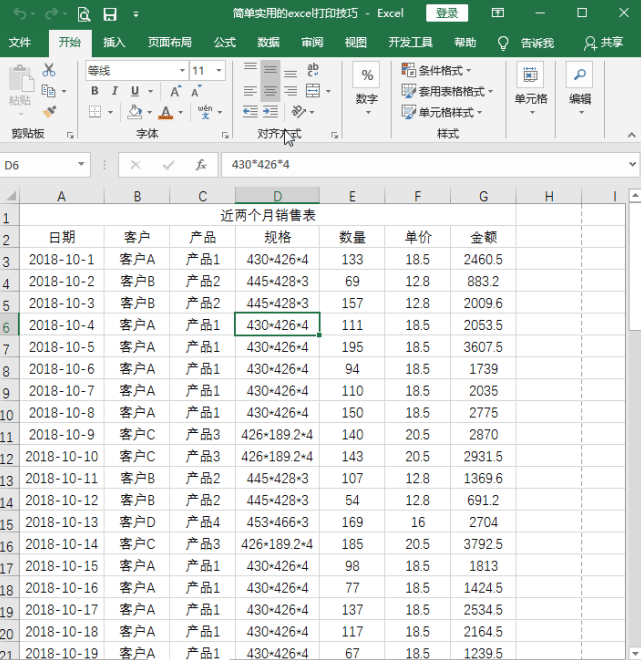
Task: Click the Paste clipboard icon
Action: pyautogui.click(x=20, y=78)
